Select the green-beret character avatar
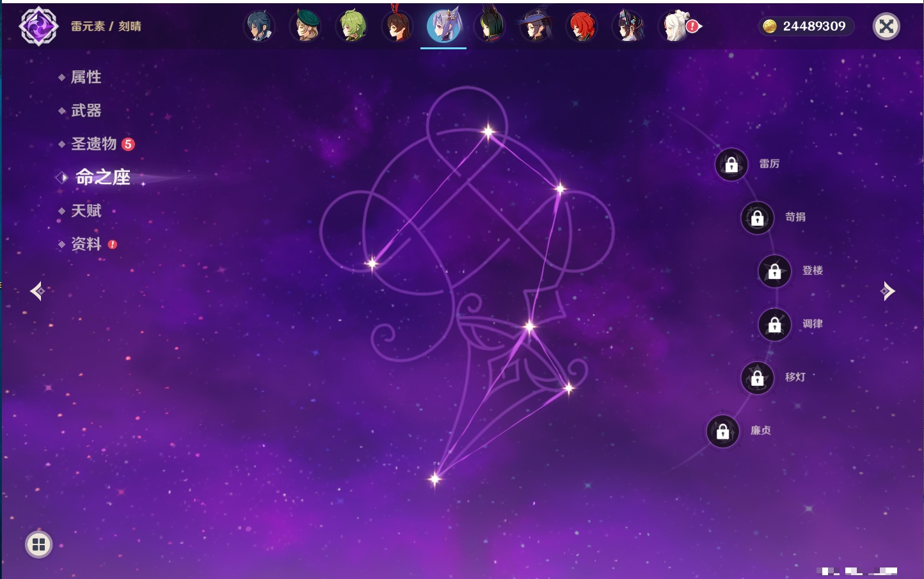 [305, 26]
